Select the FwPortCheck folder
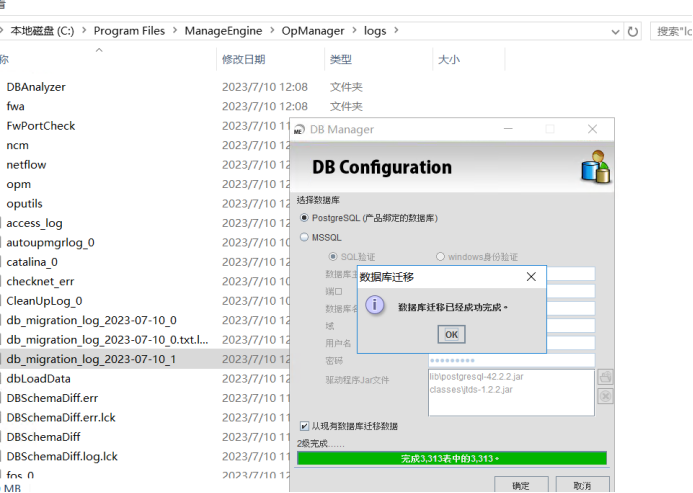Screen dimensions: 693x493 click(x=41, y=126)
